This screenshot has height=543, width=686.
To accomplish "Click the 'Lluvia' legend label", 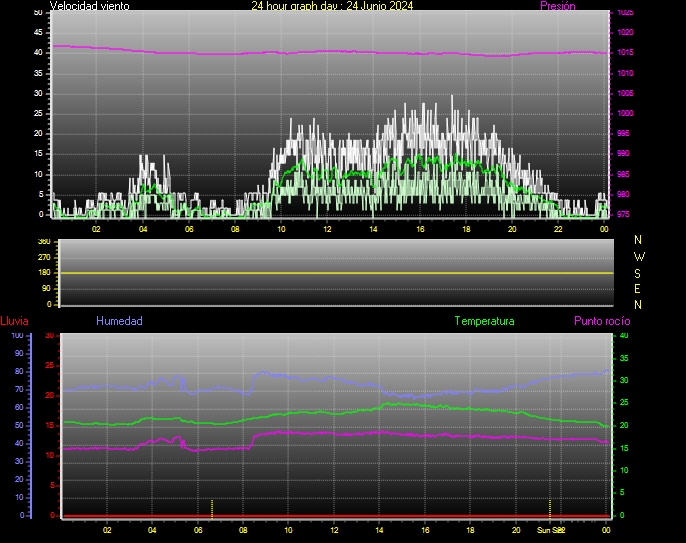I will coord(14,321).
